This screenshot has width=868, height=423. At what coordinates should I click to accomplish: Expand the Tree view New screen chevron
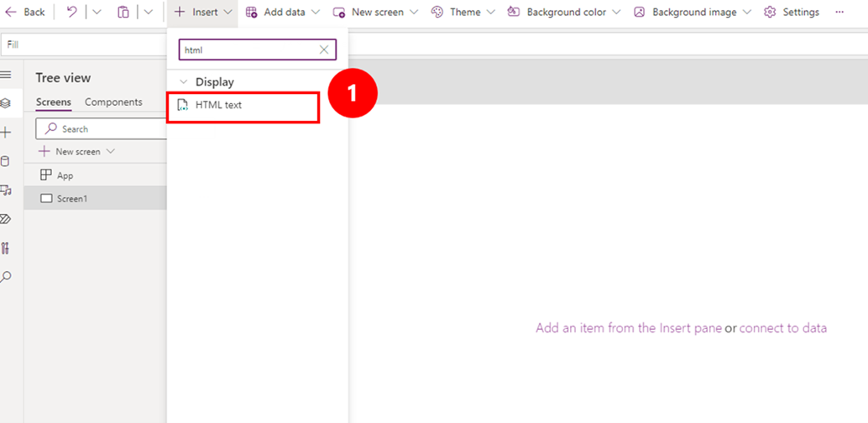coord(110,151)
